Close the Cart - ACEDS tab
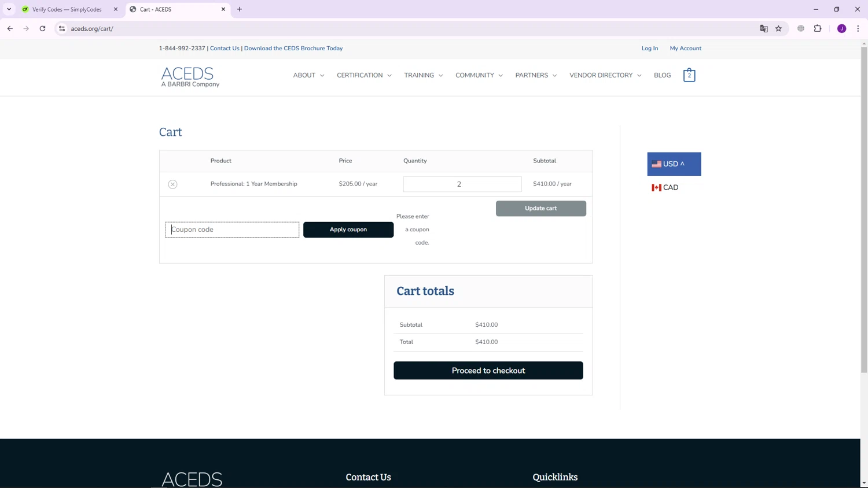Screen dimensions: 868x488 click(223, 9)
